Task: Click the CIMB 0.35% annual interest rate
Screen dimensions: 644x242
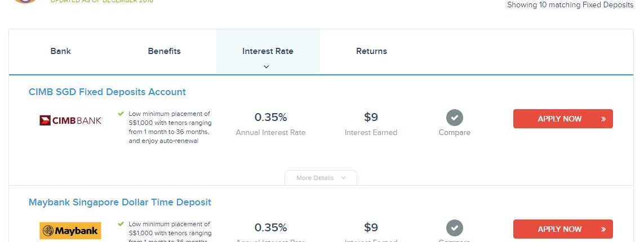Action: (x=270, y=118)
